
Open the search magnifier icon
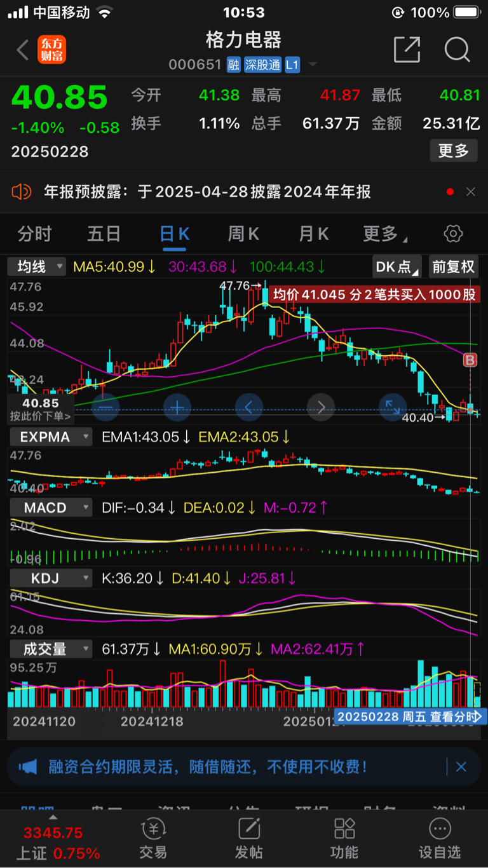[x=457, y=50]
